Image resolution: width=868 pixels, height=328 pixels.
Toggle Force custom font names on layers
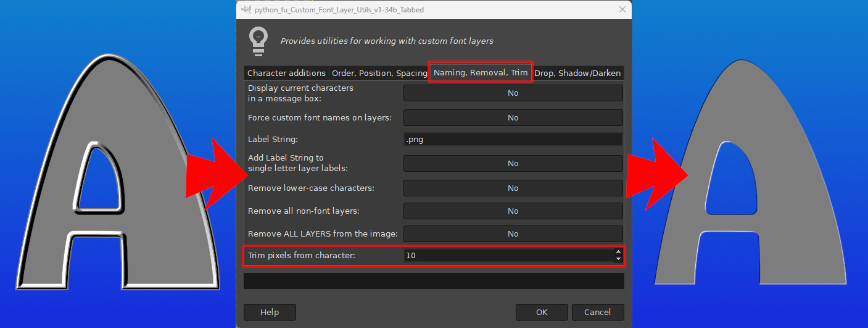click(513, 118)
